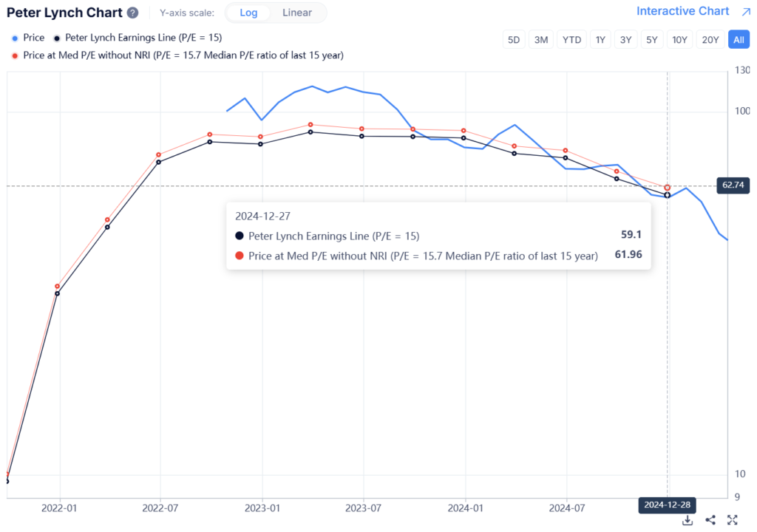Expand chart to fullscreen

coord(733,520)
